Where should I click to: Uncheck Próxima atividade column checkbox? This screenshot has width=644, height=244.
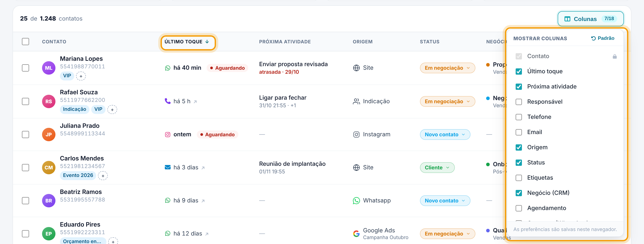(519, 87)
